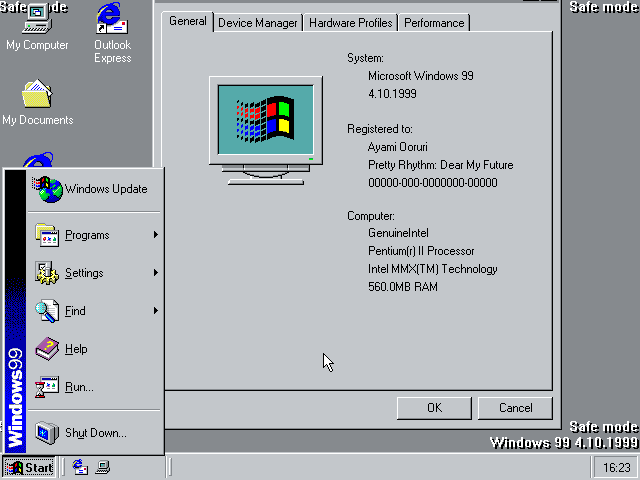Launch Outlook Express from quick launch bar

(80, 467)
